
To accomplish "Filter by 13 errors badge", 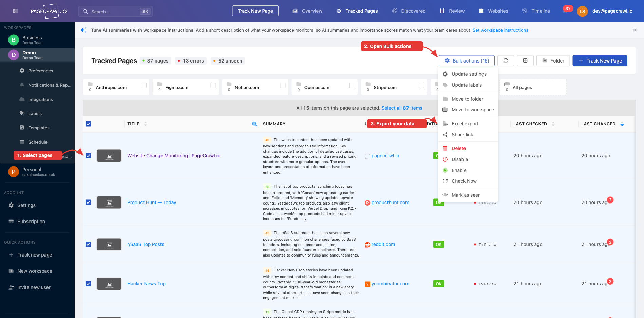I will [x=191, y=61].
